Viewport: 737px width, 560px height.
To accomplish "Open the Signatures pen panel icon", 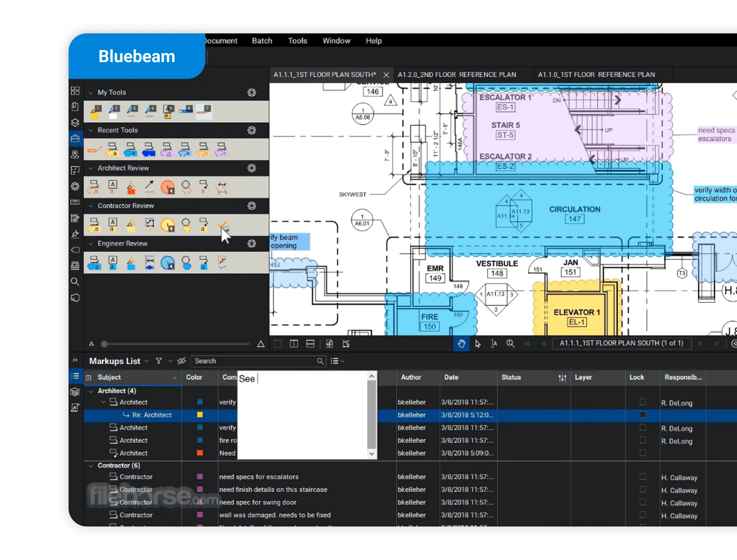I will pos(75,234).
